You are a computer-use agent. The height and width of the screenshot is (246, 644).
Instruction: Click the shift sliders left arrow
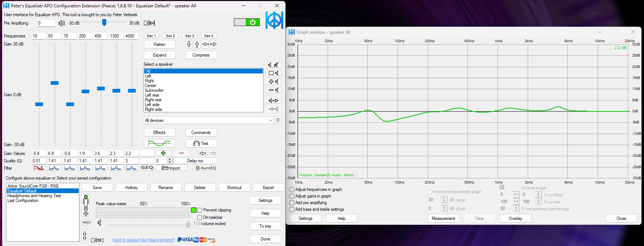205,44
